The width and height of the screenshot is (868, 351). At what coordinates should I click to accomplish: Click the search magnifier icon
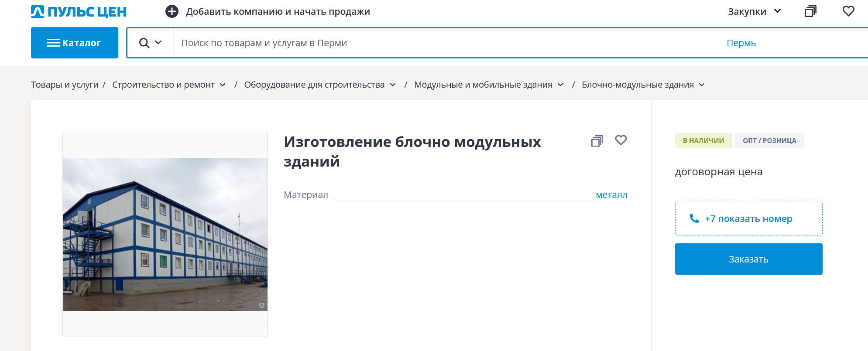pyautogui.click(x=144, y=43)
